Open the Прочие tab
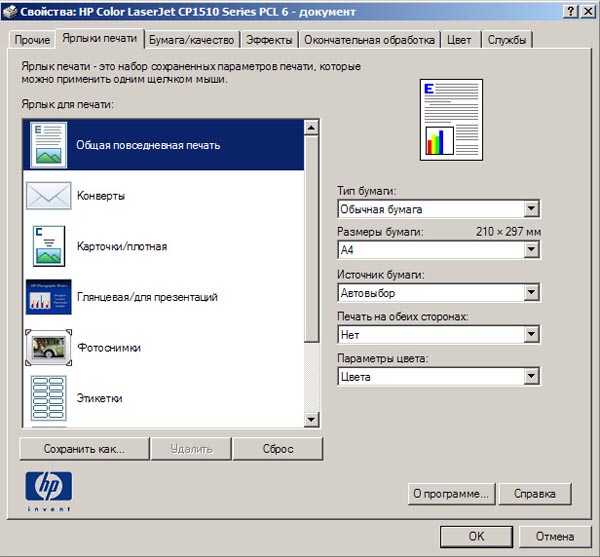 point(32,40)
